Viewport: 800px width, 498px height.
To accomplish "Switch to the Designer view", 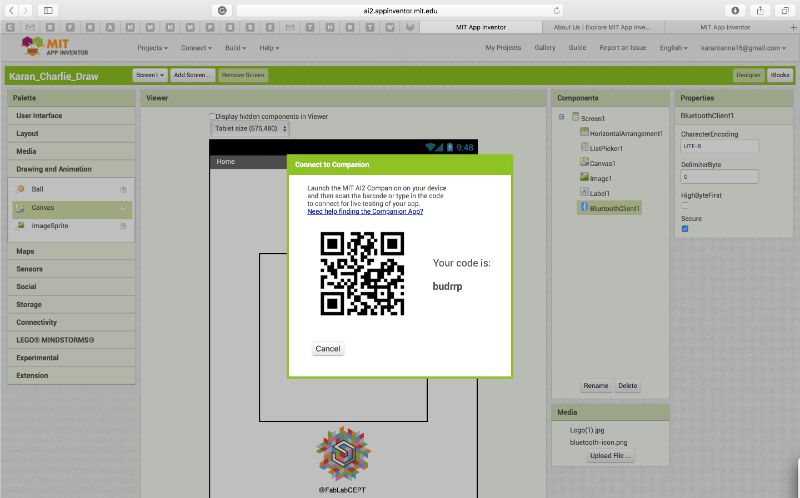I will tap(748, 75).
